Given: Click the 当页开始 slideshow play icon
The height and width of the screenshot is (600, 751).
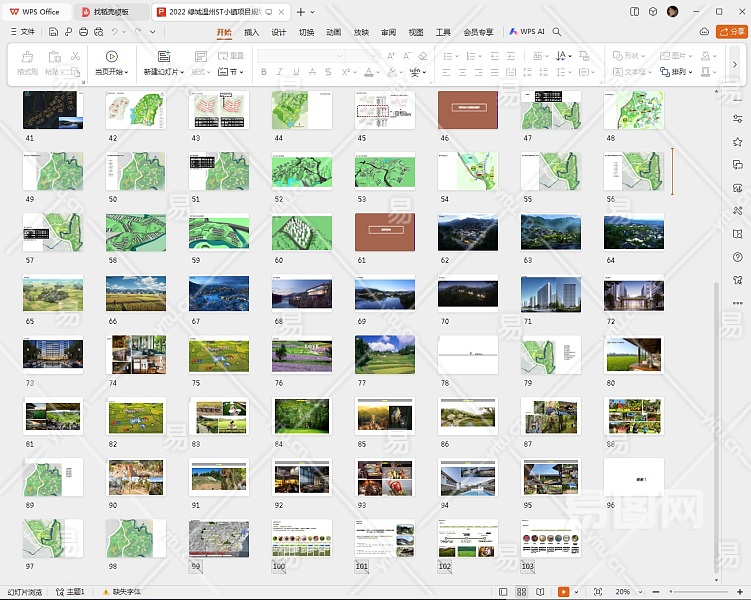Looking at the screenshot, I should (x=112, y=57).
